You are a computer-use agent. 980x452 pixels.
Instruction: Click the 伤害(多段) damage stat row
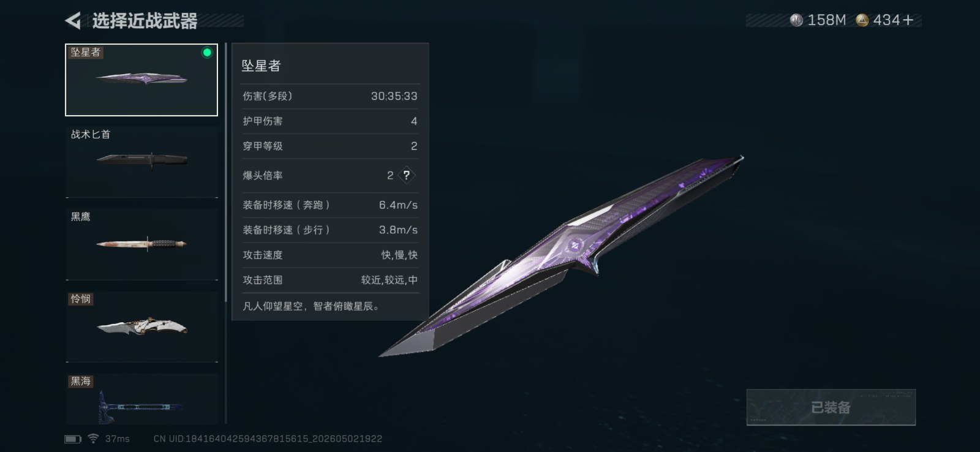tap(330, 96)
